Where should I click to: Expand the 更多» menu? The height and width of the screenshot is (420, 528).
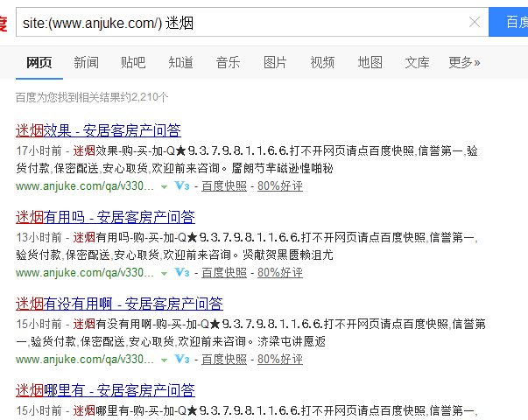pos(464,63)
